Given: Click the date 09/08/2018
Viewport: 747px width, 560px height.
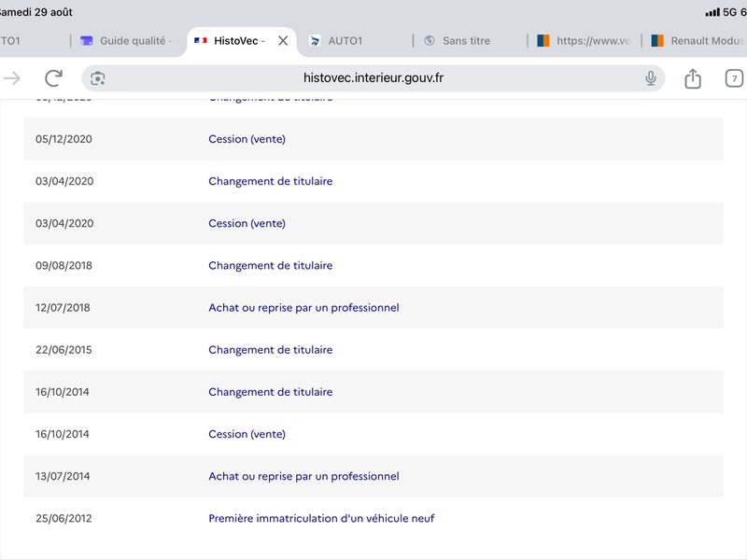Looking at the screenshot, I should (x=63, y=266).
